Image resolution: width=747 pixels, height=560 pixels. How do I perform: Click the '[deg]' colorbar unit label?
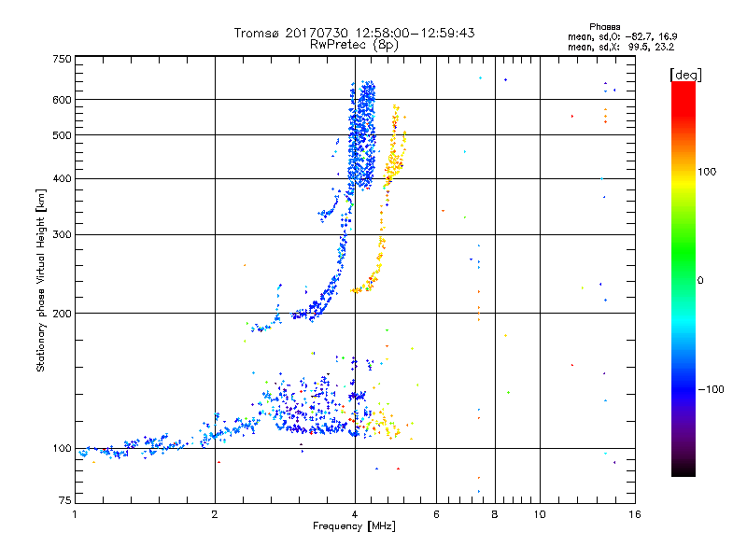(685, 75)
